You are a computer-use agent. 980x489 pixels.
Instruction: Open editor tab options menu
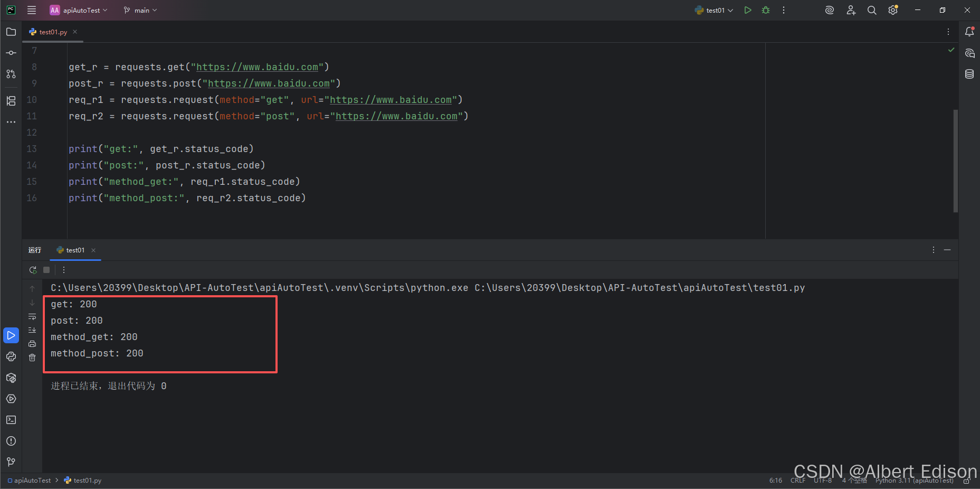[x=948, y=32]
